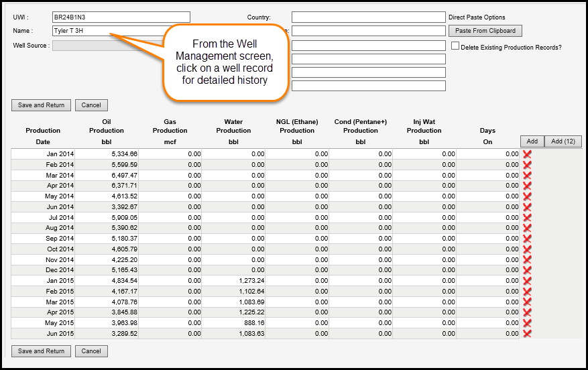
Task: Click the bottom Save and Return button
Action: click(42, 351)
